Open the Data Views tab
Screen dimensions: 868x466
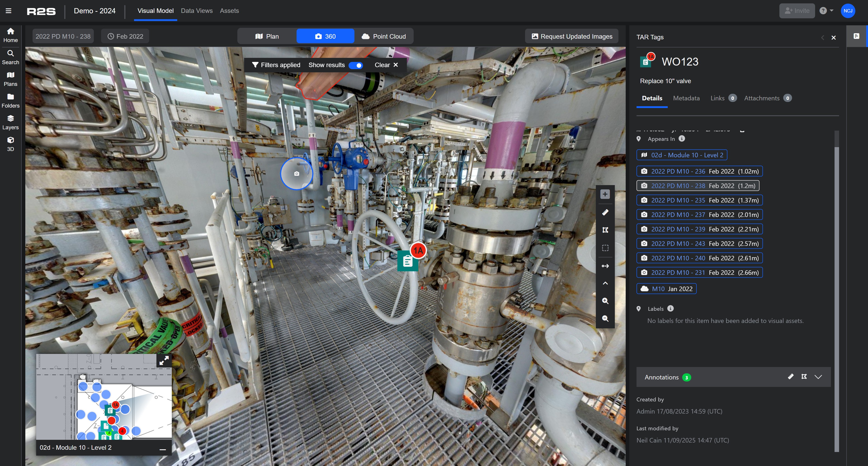pos(196,11)
